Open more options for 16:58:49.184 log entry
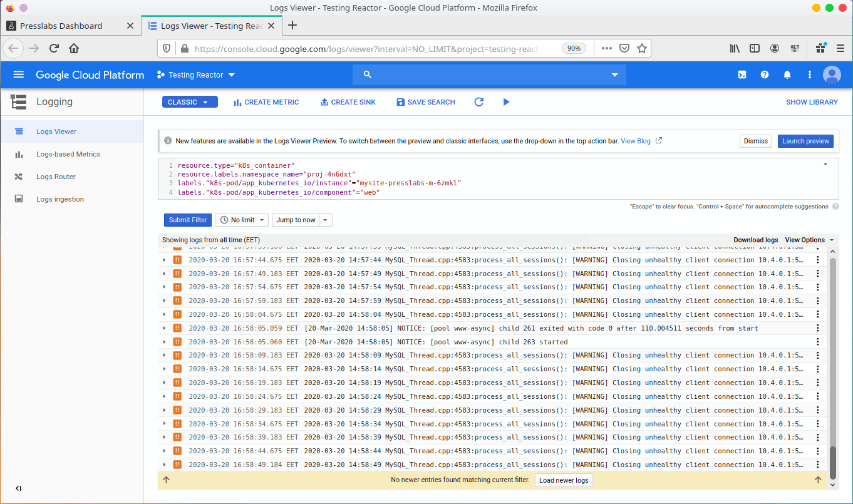 pos(818,465)
